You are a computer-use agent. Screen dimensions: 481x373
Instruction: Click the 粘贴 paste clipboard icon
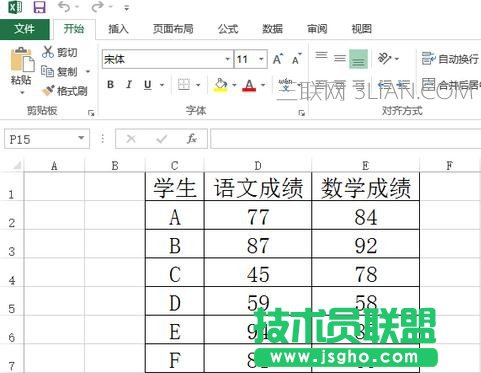click(x=22, y=59)
